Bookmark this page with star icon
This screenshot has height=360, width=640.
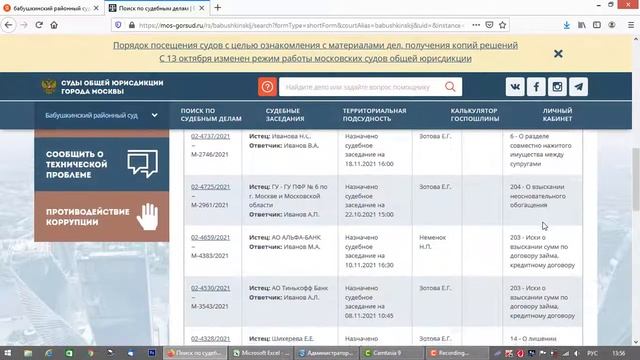[x=502, y=25]
